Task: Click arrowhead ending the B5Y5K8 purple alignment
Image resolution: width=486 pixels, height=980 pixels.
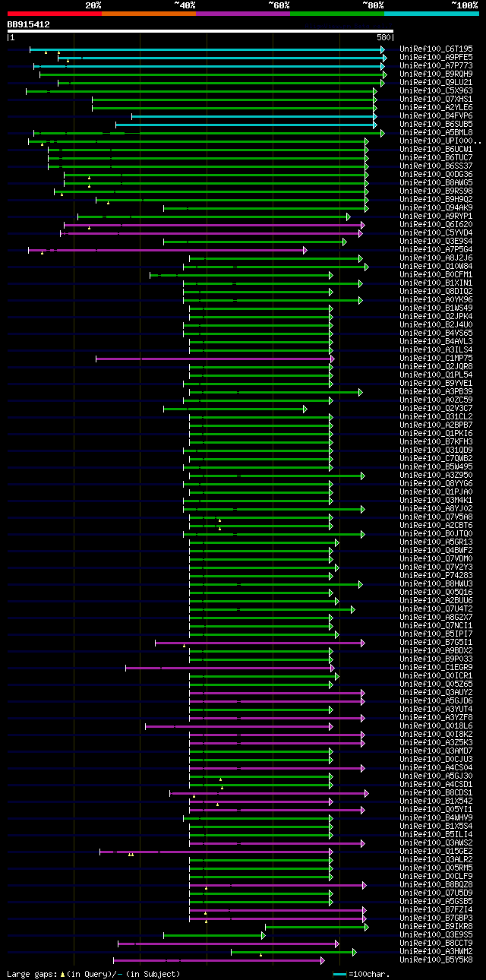Action: 322,959
